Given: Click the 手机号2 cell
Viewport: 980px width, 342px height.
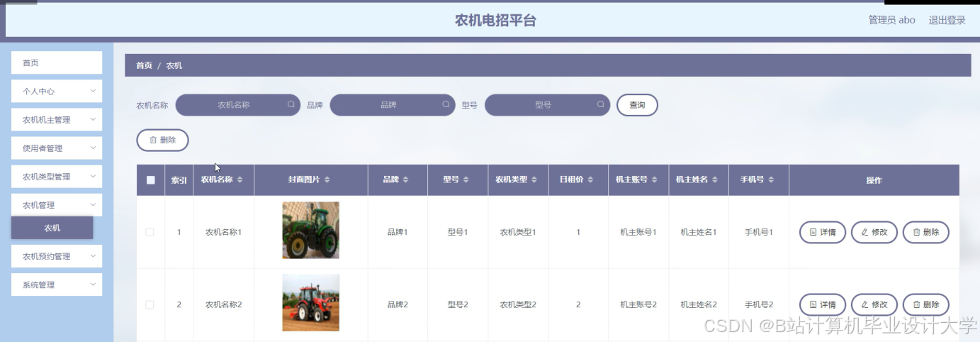Looking at the screenshot, I should pos(759,304).
